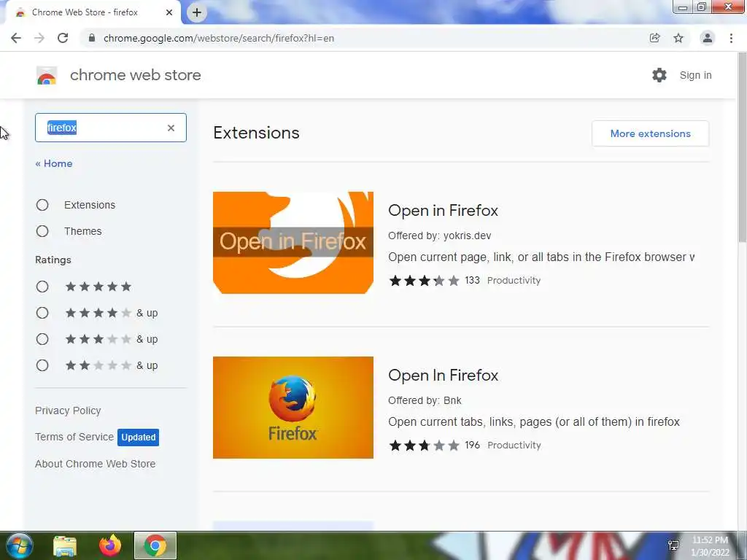Click the forward navigation arrow
747x560 pixels.
click(x=39, y=38)
